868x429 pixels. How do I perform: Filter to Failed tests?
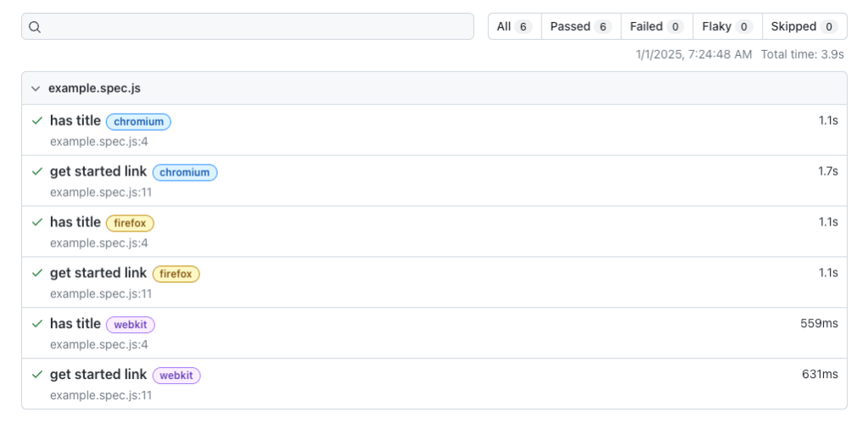pos(657,26)
